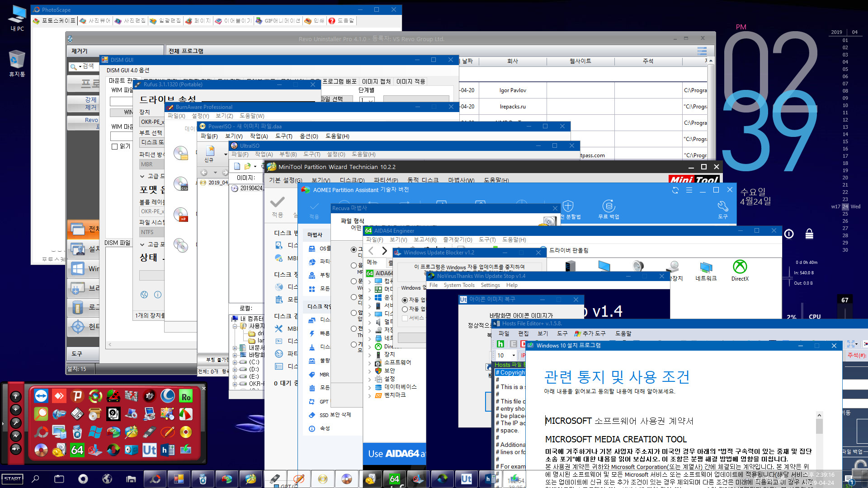Click the power icon on the desktop widget
Image resolution: width=868 pixels, height=488 pixels.
[x=789, y=234]
